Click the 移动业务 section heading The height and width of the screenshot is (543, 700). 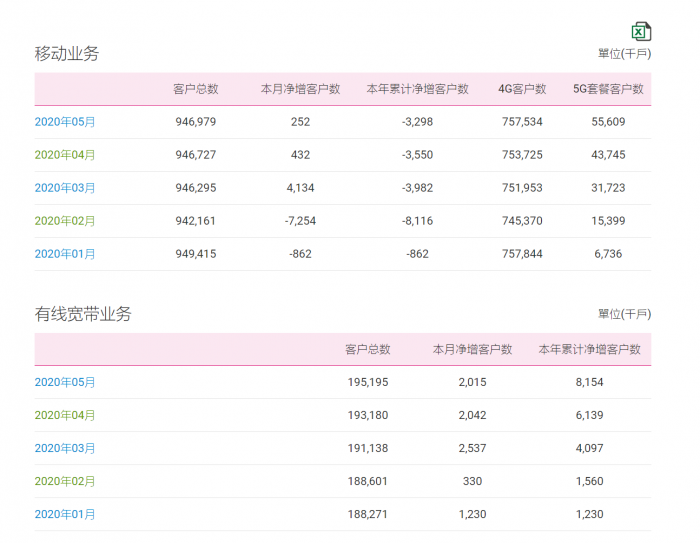tap(67, 54)
